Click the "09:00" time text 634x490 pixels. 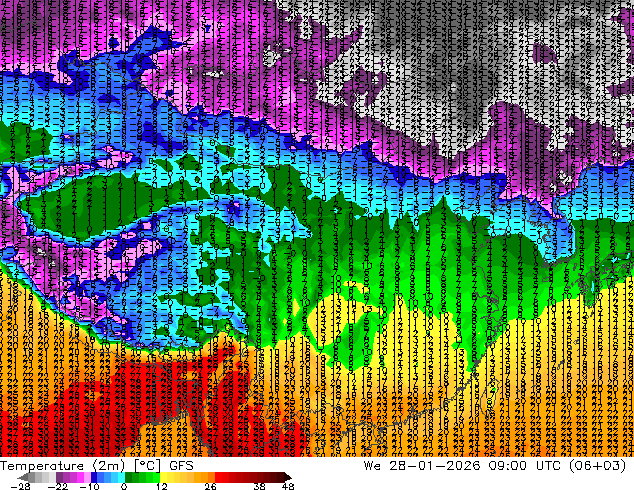[x=507, y=466]
